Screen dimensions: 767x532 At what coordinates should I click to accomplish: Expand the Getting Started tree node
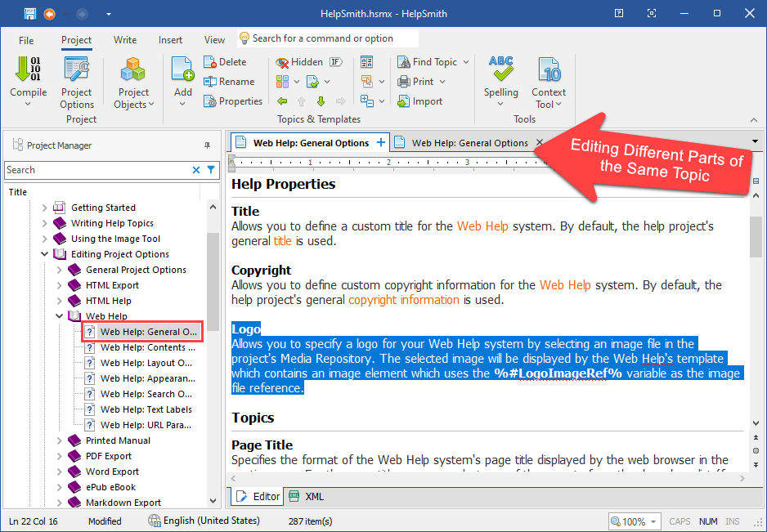pos(44,208)
